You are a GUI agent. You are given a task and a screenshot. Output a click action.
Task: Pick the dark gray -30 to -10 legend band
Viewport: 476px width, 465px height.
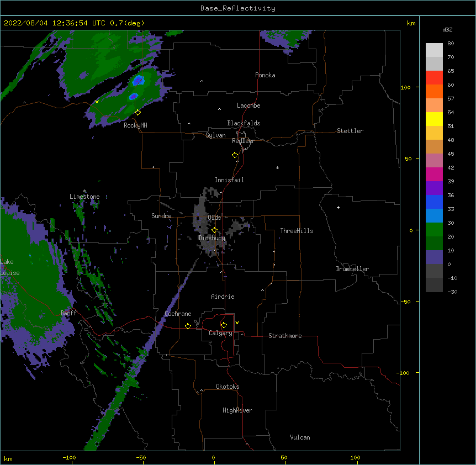tap(434, 285)
